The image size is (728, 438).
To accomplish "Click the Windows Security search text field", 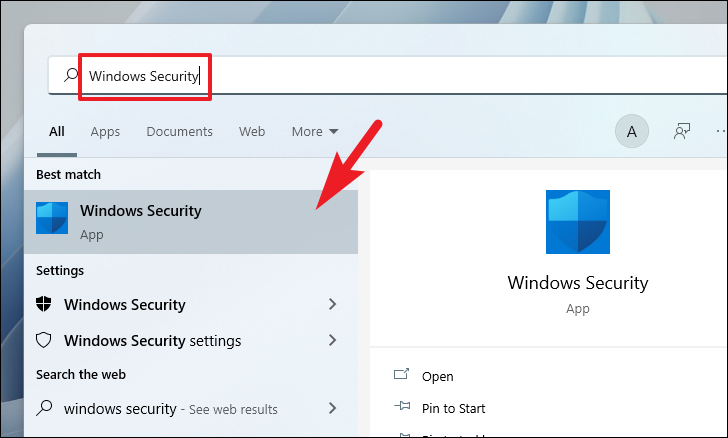I will click(x=388, y=76).
